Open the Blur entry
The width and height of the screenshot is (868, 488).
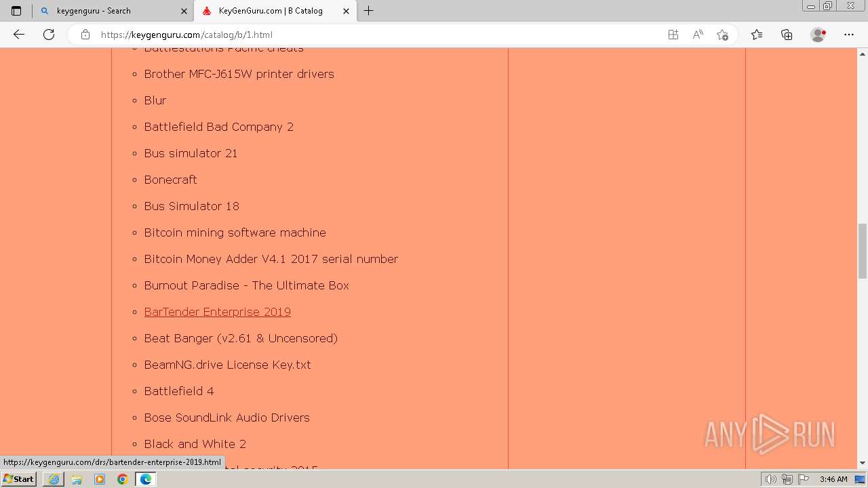(155, 100)
